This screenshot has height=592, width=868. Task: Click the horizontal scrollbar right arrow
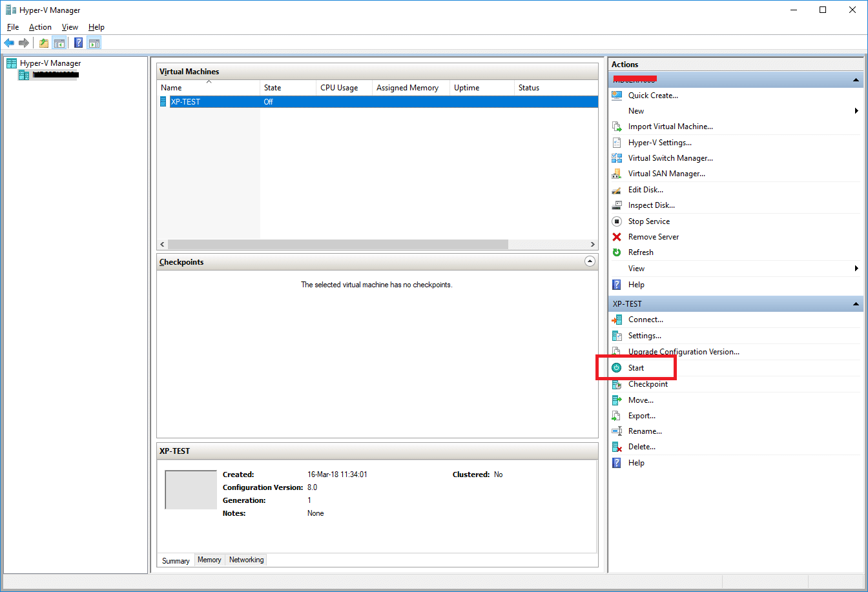593,245
